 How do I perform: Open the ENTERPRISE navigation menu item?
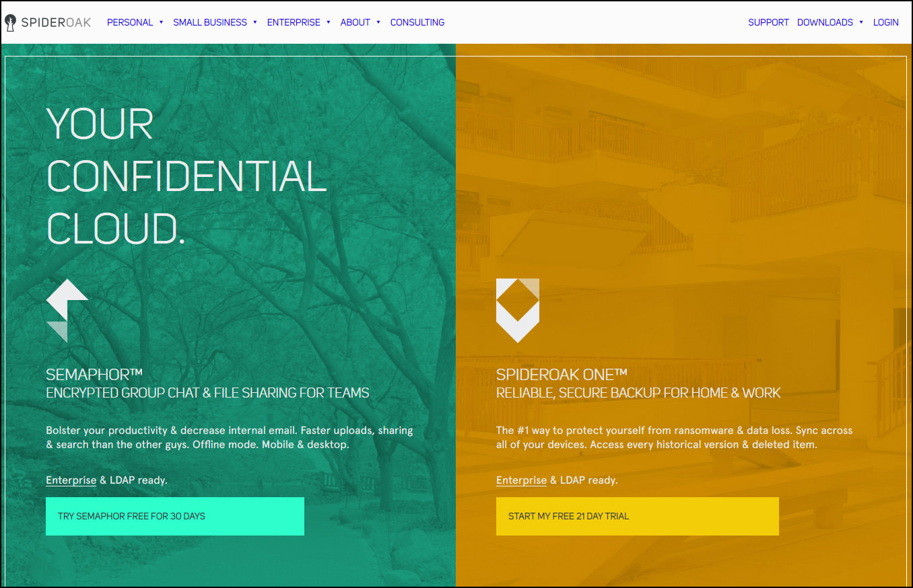[x=294, y=22]
